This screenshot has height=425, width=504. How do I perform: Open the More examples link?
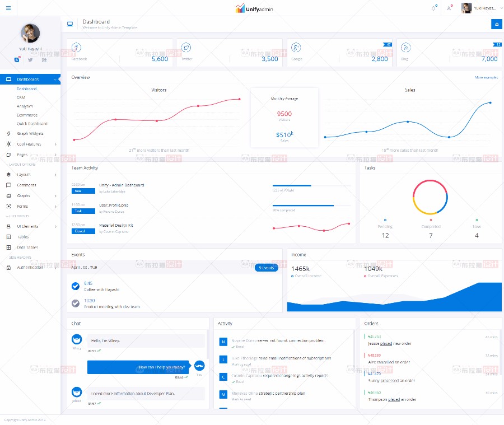486,77
